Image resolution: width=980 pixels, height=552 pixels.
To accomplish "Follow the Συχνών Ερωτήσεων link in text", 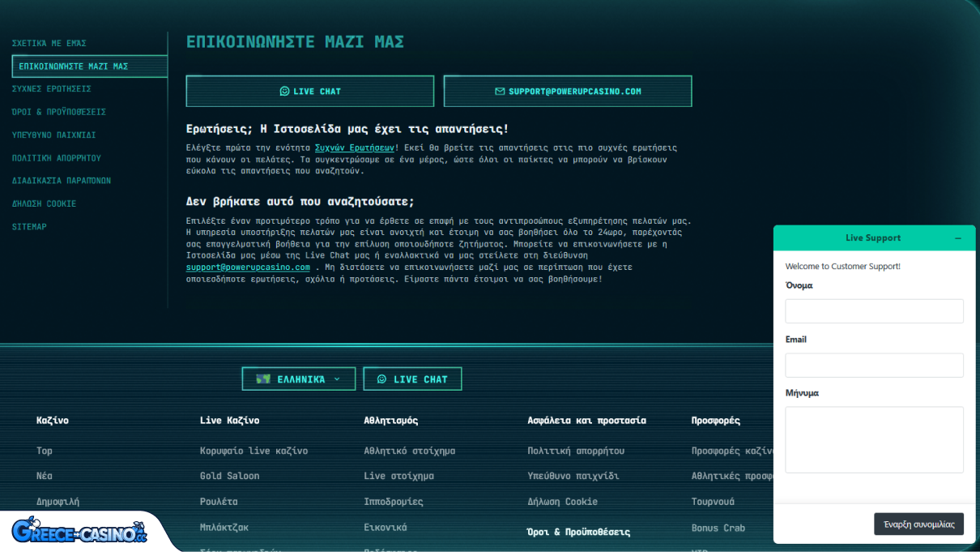I will (x=355, y=148).
